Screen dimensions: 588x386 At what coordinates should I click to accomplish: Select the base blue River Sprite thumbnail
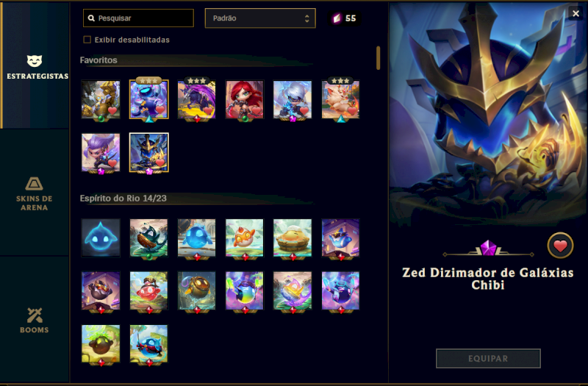coord(101,237)
